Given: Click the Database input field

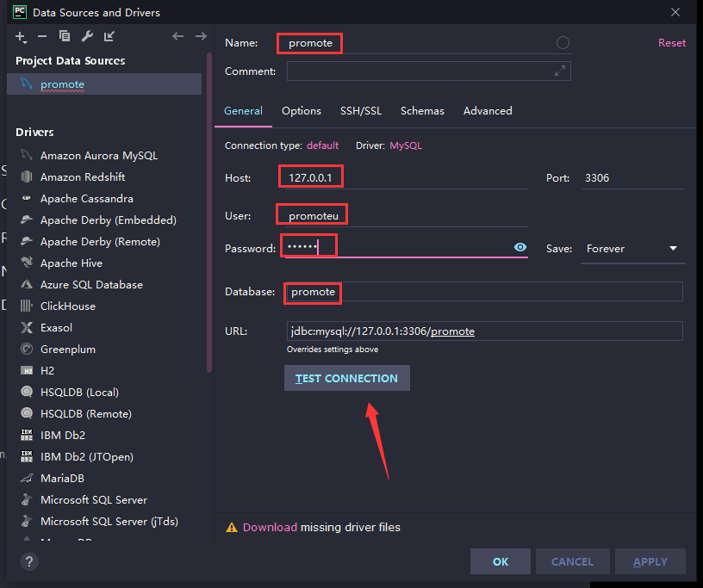Looking at the screenshot, I should (485, 292).
